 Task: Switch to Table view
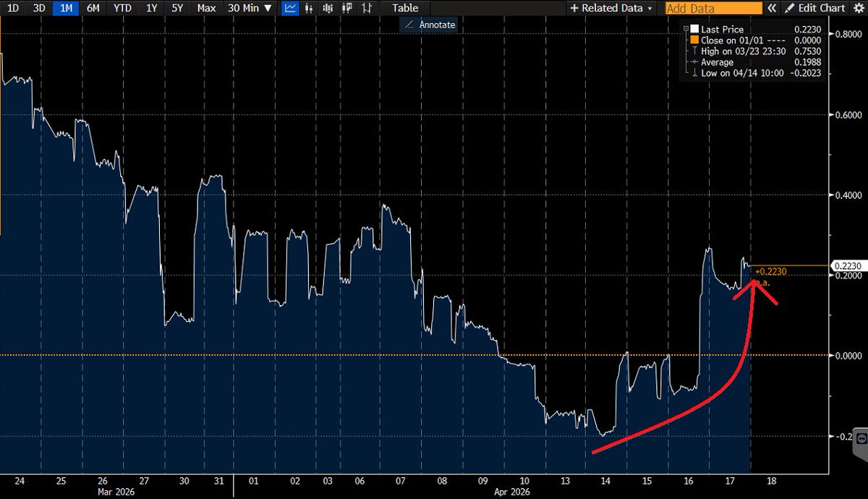point(405,8)
